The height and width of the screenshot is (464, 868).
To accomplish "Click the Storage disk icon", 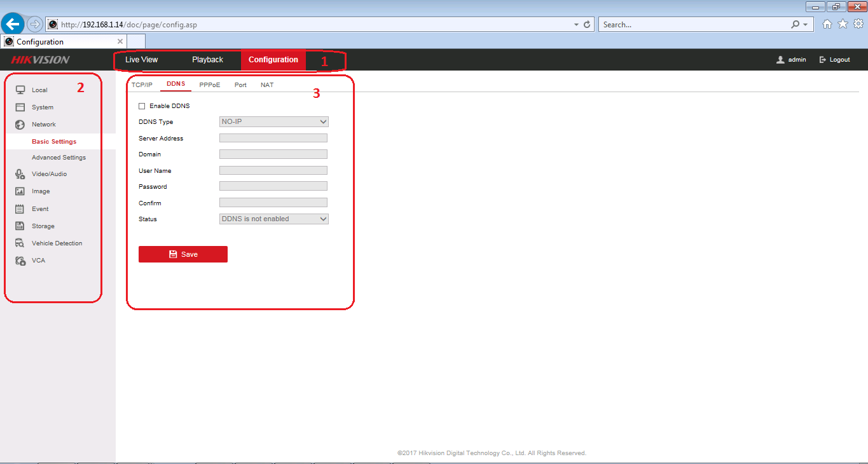I will tap(20, 226).
